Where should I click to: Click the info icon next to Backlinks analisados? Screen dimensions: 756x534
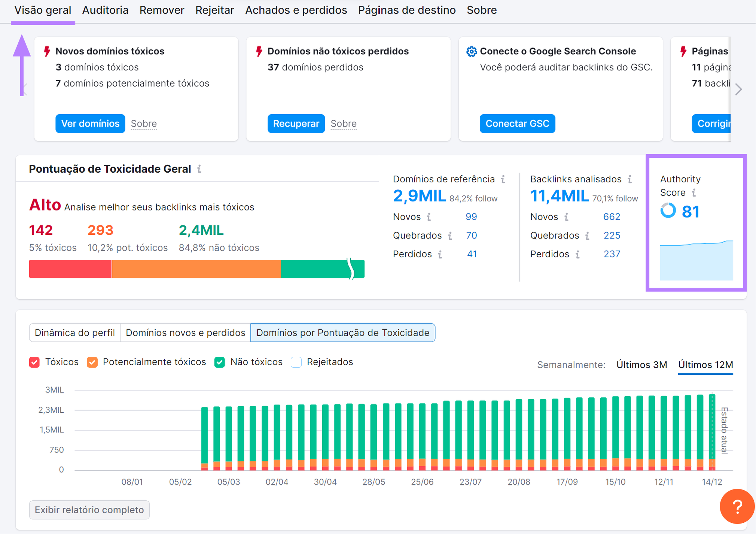(x=630, y=179)
